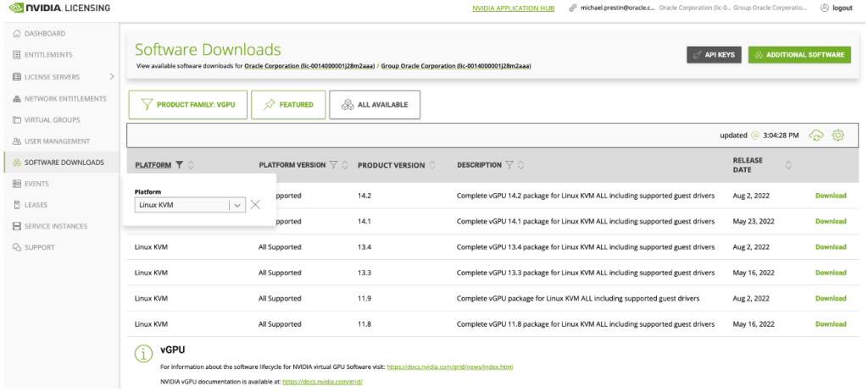This screenshot has width=868, height=392.
Task: Sort by Release Date arrows
Action: 788,165
